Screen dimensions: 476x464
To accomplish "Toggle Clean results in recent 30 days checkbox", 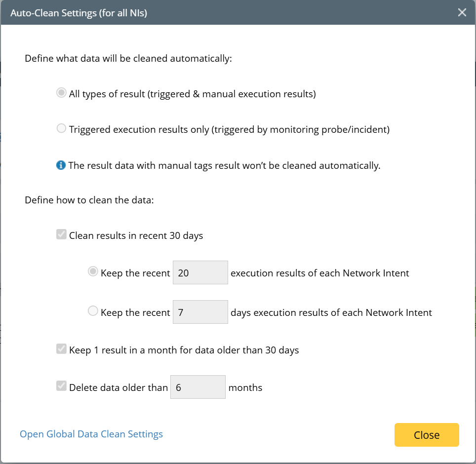I will 61,235.
